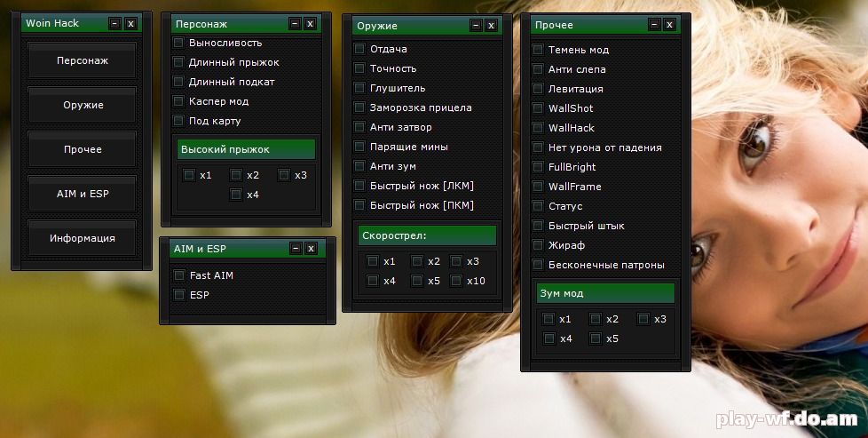Open the Оружие section in Woin Hack
The image size is (868, 438).
click(x=82, y=105)
